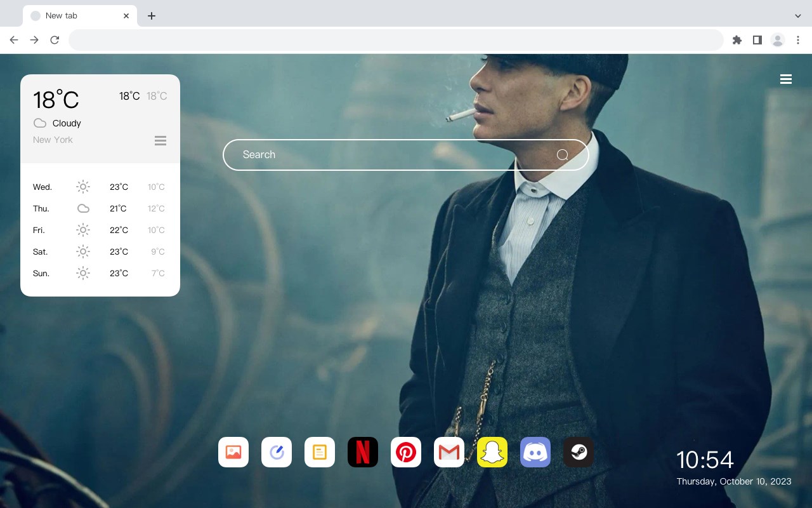Open the Steam shortcut
This screenshot has width=812, height=508.
(x=579, y=452)
